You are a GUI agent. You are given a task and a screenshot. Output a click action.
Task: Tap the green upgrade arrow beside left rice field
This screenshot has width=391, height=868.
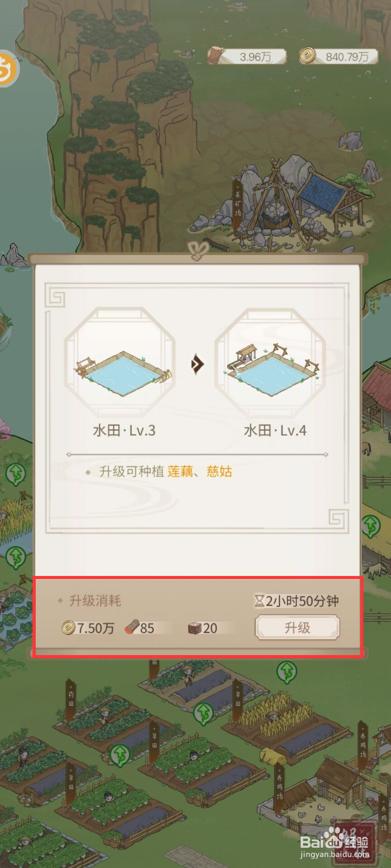point(16,473)
